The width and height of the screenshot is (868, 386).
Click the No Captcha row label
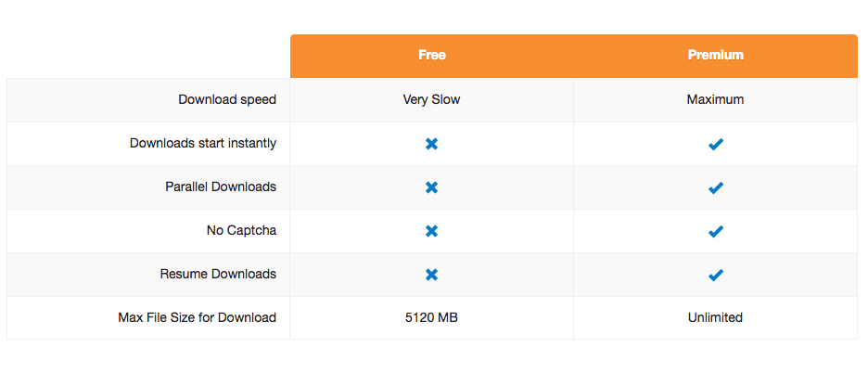pos(241,231)
